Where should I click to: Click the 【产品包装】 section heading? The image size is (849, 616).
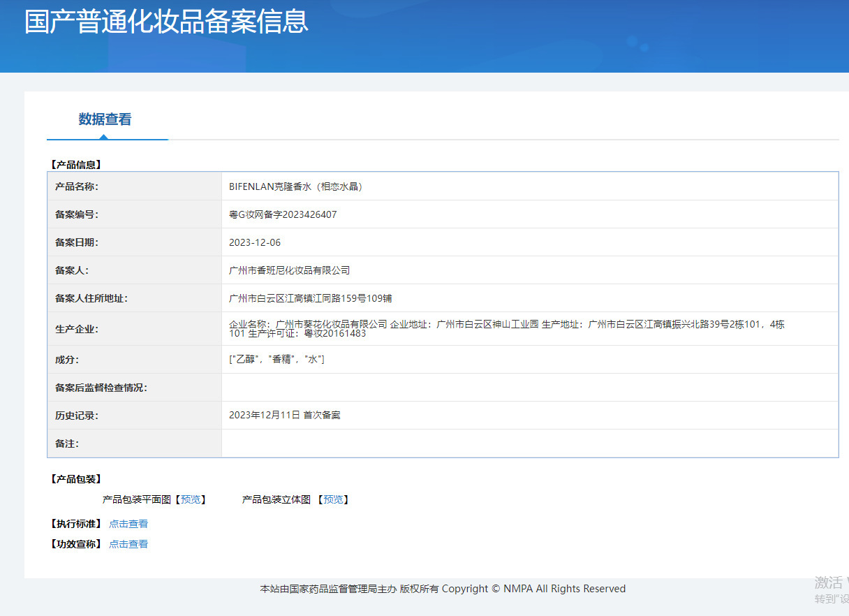(x=75, y=479)
